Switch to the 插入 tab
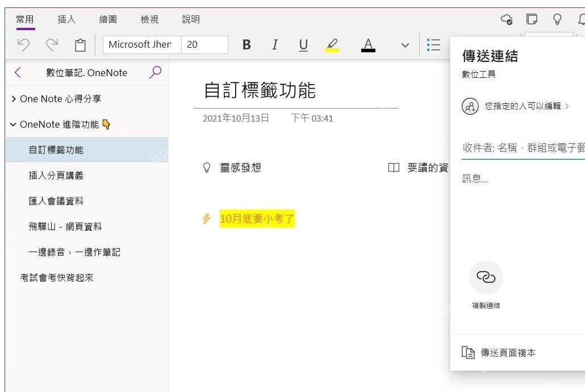Screen dimensions: 585x392 tap(66, 19)
